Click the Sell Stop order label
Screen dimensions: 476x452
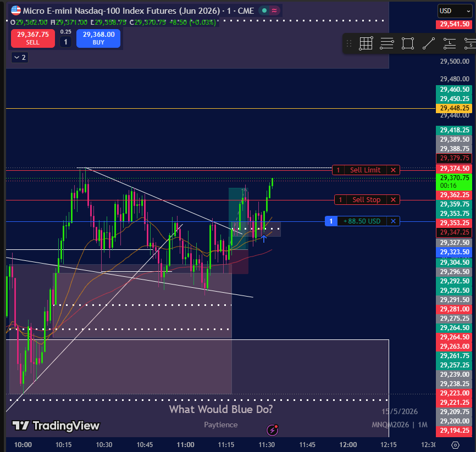[367, 199]
